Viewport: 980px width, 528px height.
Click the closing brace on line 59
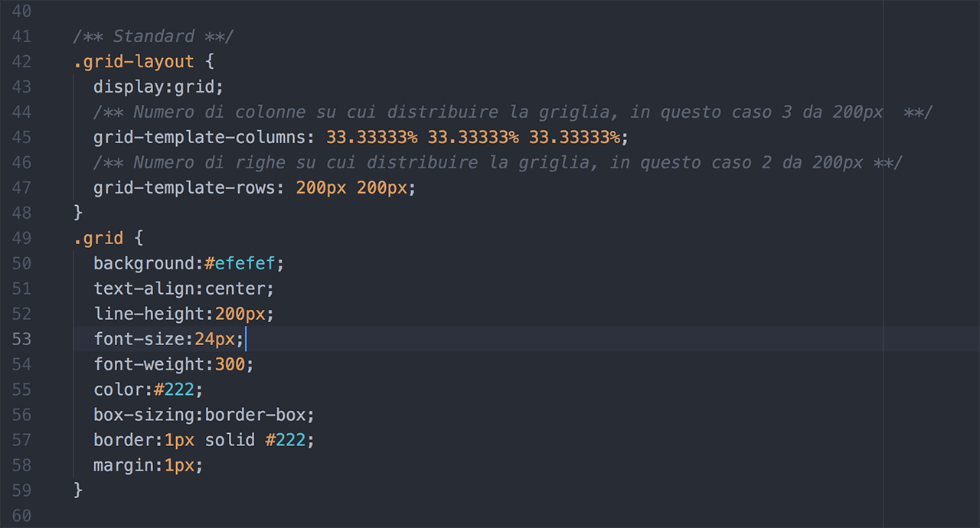pyautogui.click(x=78, y=491)
